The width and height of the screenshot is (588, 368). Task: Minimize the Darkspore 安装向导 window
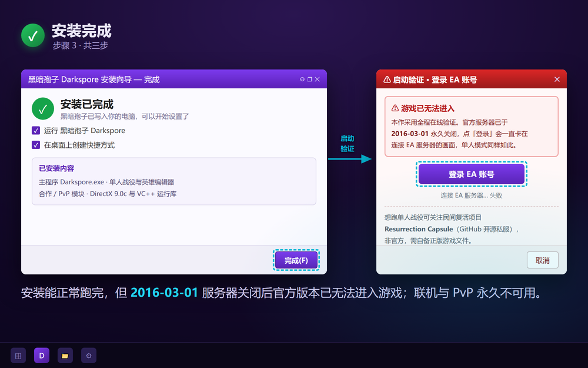302,79
